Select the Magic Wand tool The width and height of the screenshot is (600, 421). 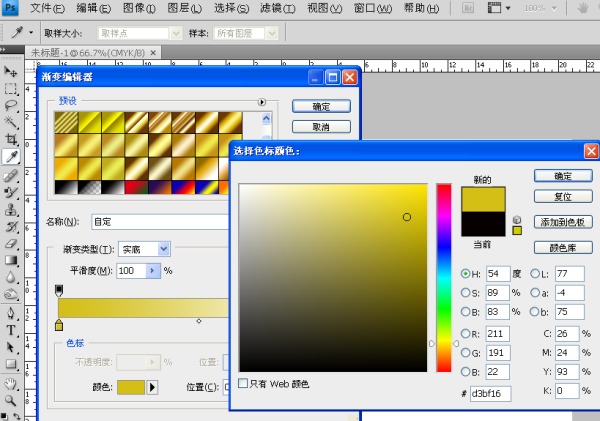click(x=11, y=122)
